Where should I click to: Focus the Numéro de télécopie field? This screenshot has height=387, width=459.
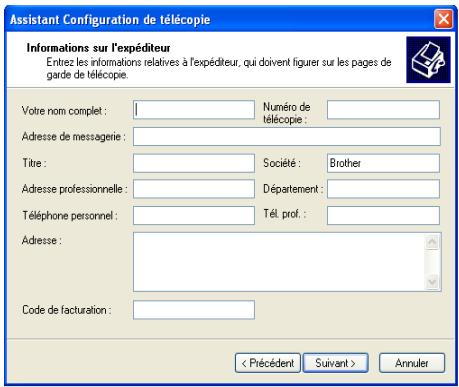pos(383,110)
